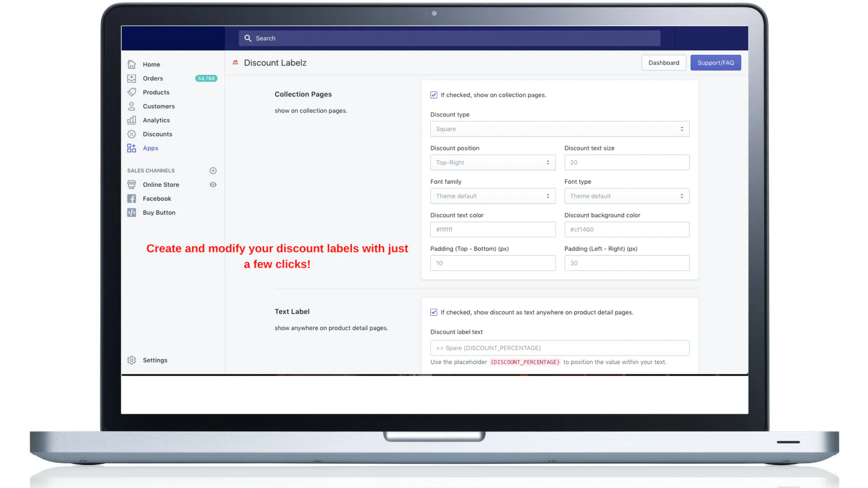The width and height of the screenshot is (868, 488).
Task: Click the Settings gear icon
Action: [131, 360]
